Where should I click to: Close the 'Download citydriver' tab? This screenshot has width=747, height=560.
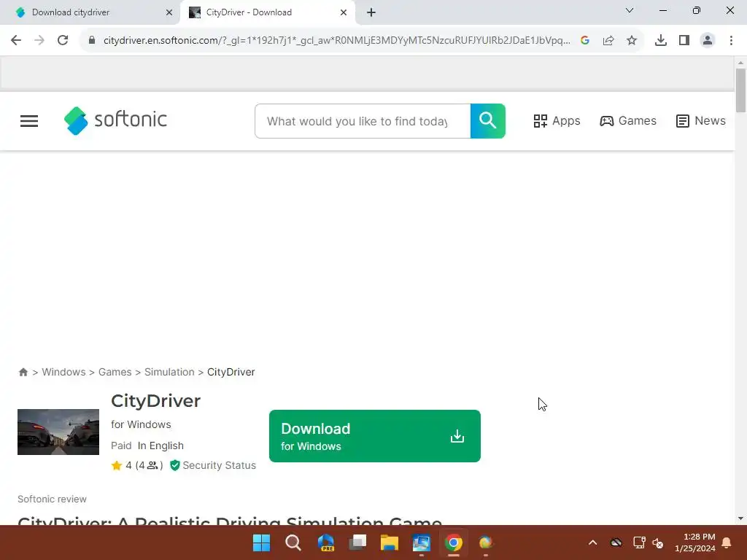pos(169,12)
